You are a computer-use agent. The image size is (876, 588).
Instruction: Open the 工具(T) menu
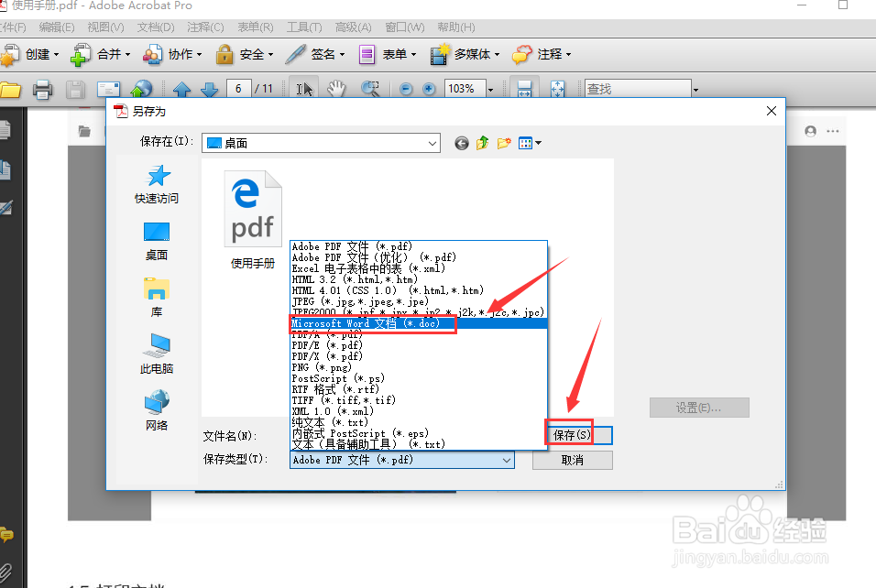tap(304, 27)
